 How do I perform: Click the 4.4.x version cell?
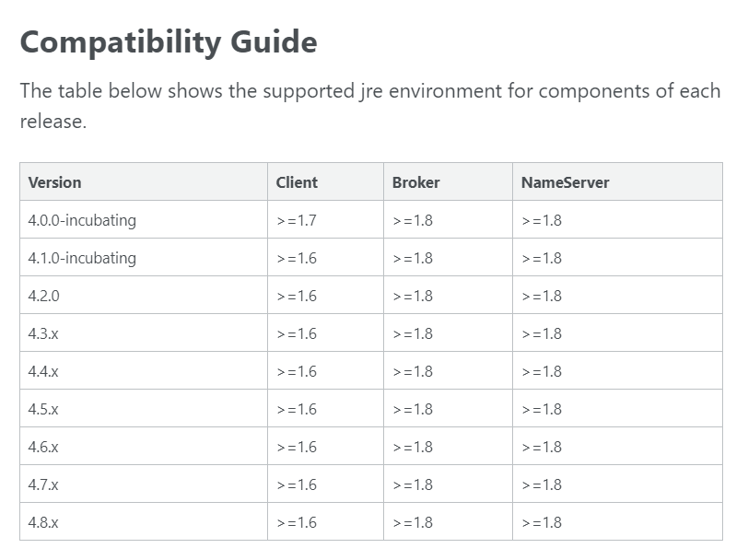point(43,371)
